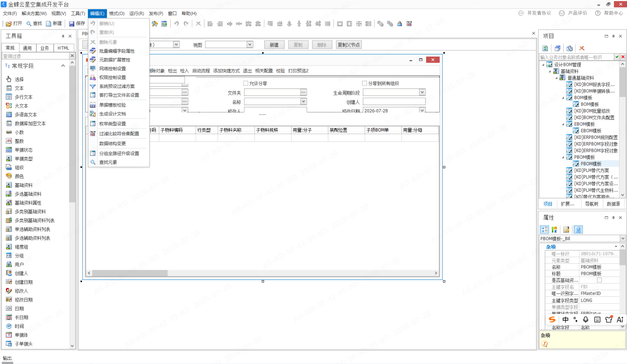Collapse the 常规字段 section

pyautogui.click(x=63, y=66)
